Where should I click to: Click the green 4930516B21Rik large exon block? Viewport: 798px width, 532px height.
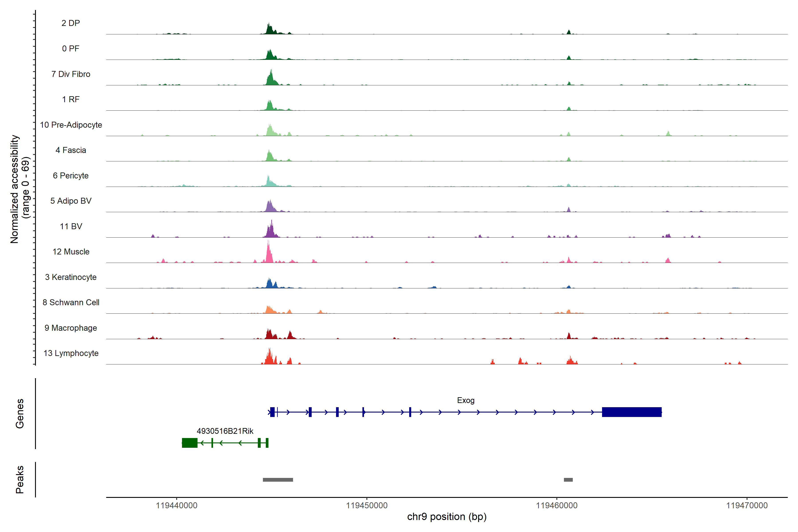[190, 443]
